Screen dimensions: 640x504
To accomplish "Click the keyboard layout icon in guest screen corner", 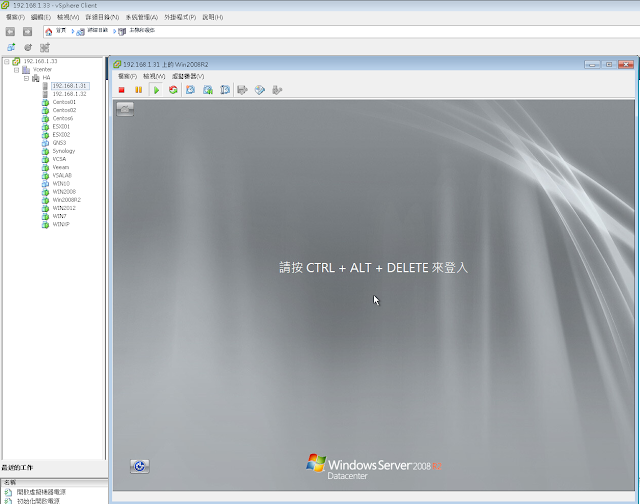I will (x=125, y=109).
